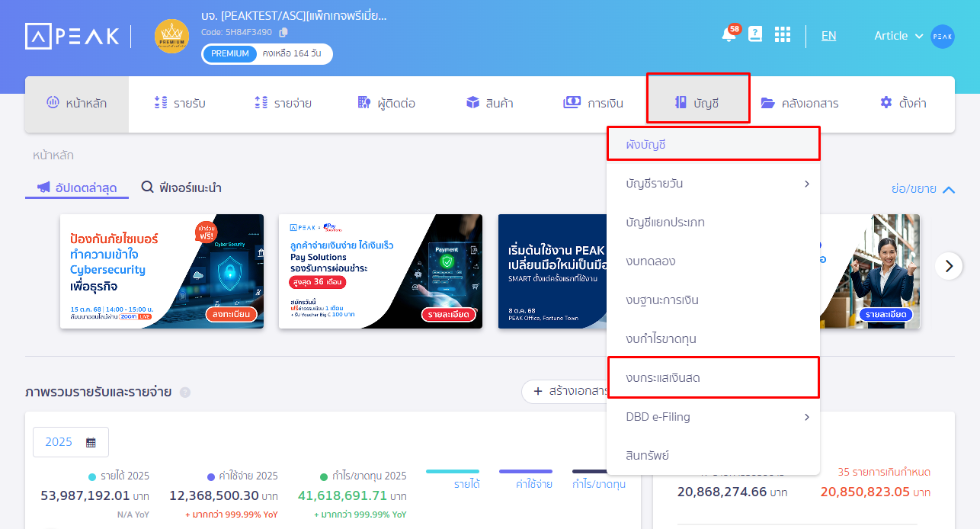
Task: Open the apps grid icon
Action: (783, 35)
